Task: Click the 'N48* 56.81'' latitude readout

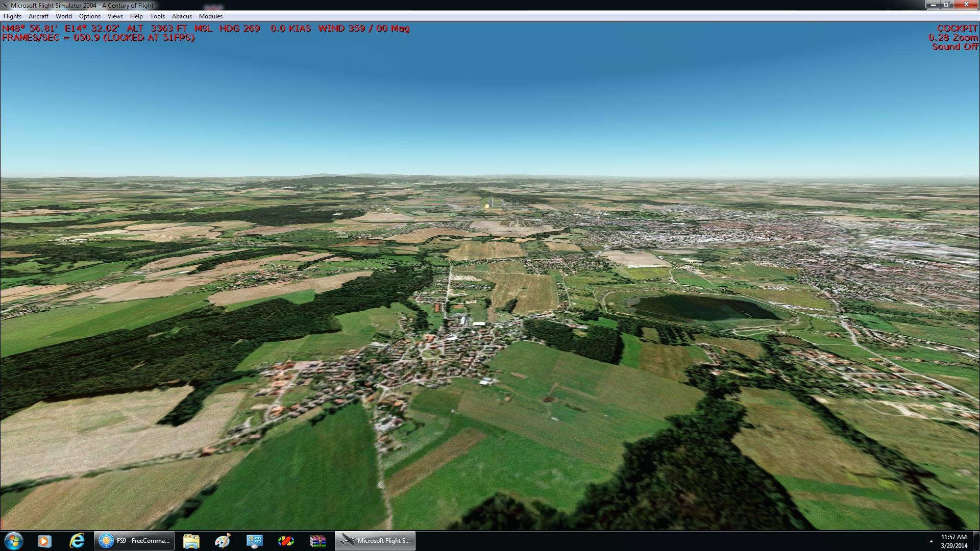Action: (30, 29)
